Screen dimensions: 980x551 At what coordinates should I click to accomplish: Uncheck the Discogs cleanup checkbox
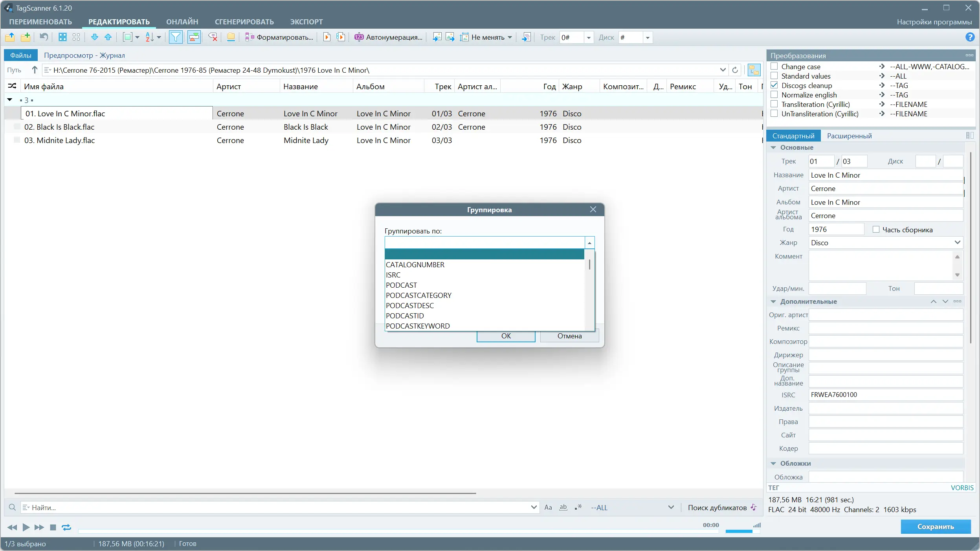point(774,85)
